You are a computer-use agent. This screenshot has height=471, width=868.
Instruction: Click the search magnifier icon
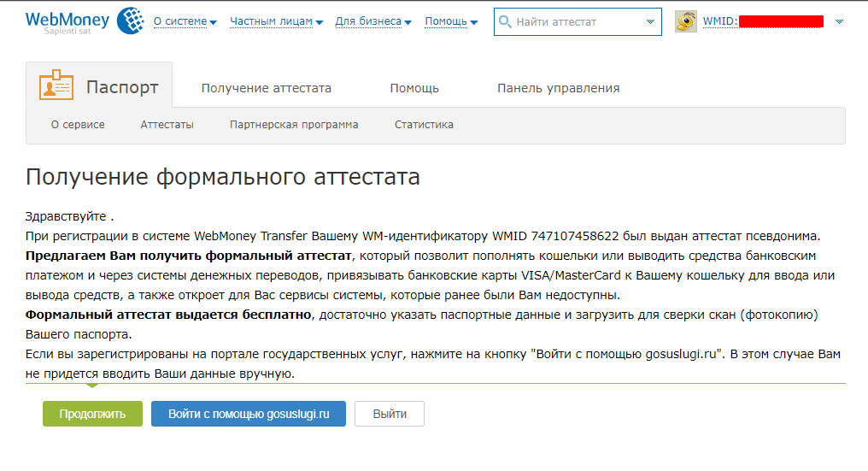click(x=505, y=21)
